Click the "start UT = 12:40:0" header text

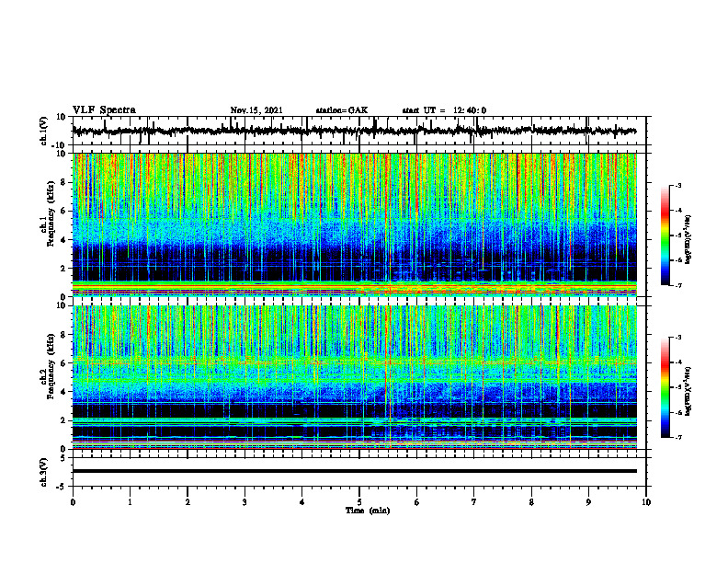pyautogui.click(x=444, y=110)
